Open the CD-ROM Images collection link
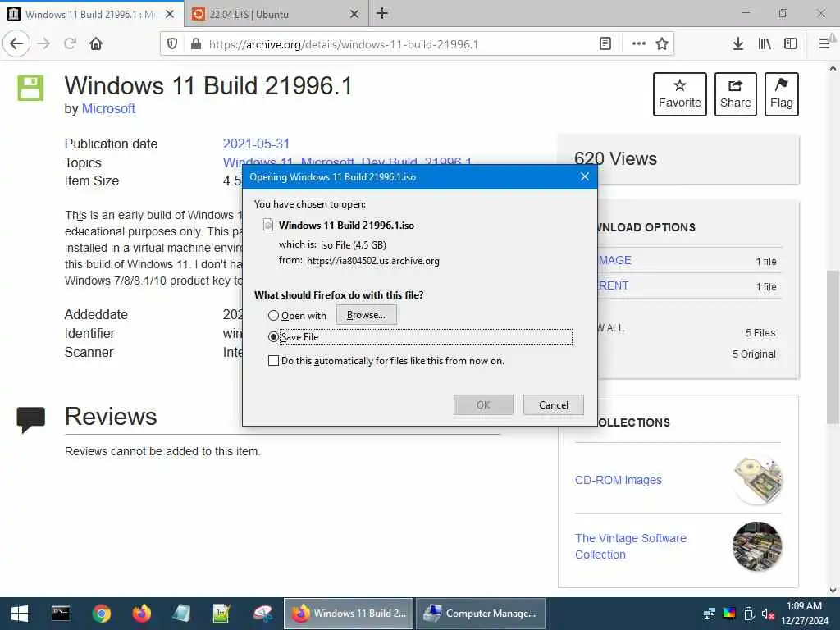This screenshot has height=630, width=840. [619, 480]
